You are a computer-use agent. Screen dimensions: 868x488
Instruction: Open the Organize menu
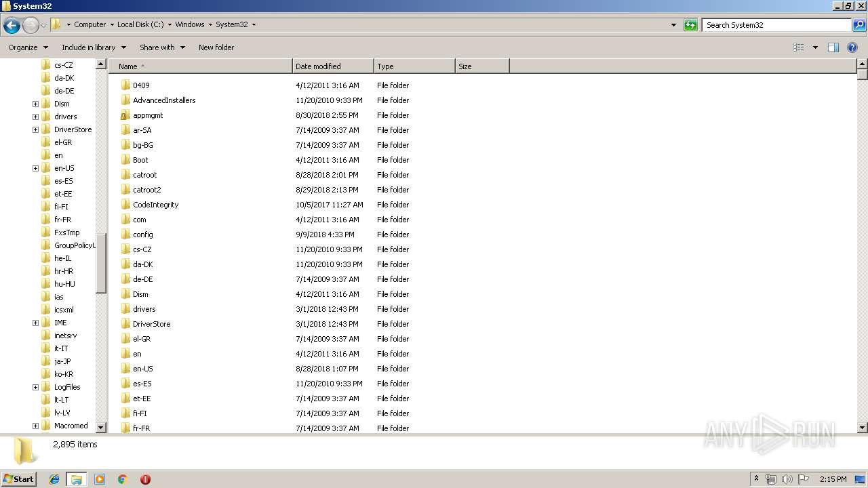tap(28, 47)
